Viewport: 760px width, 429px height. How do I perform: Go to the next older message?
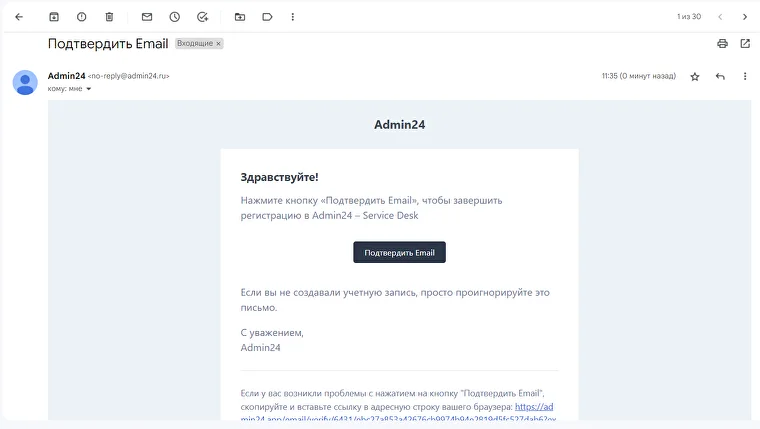(x=745, y=17)
